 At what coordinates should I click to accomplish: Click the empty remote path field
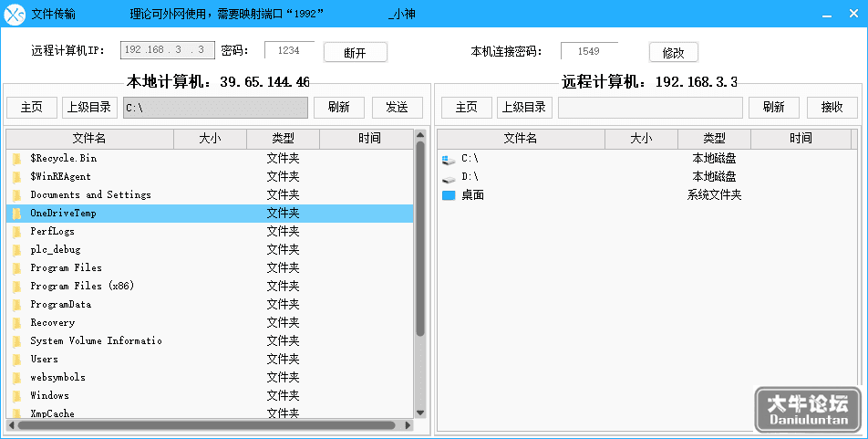(x=650, y=108)
